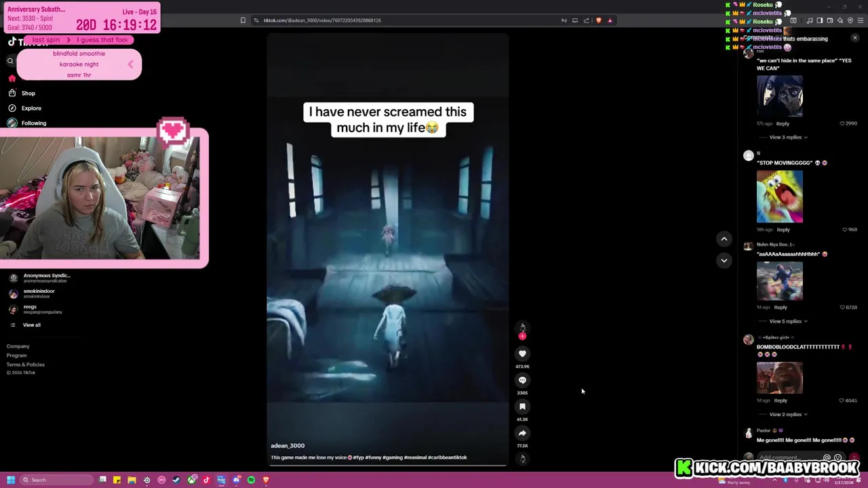Screen dimensions: 868x488
Task: Click the Brave Shields lion icon in address bar
Action: point(598,20)
